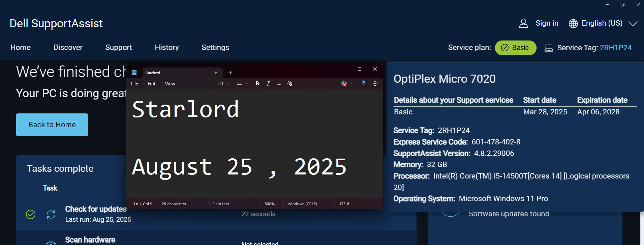Click the account avatar in Notepad
Image resolution: width=644 pixels, height=245 pixels.
(x=363, y=83)
